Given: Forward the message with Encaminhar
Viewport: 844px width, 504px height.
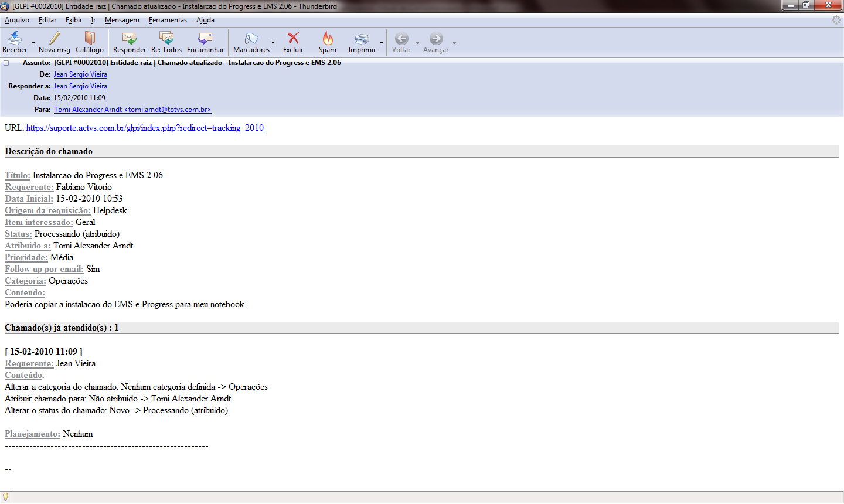Looking at the screenshot, I should click(x=205, y=43).
